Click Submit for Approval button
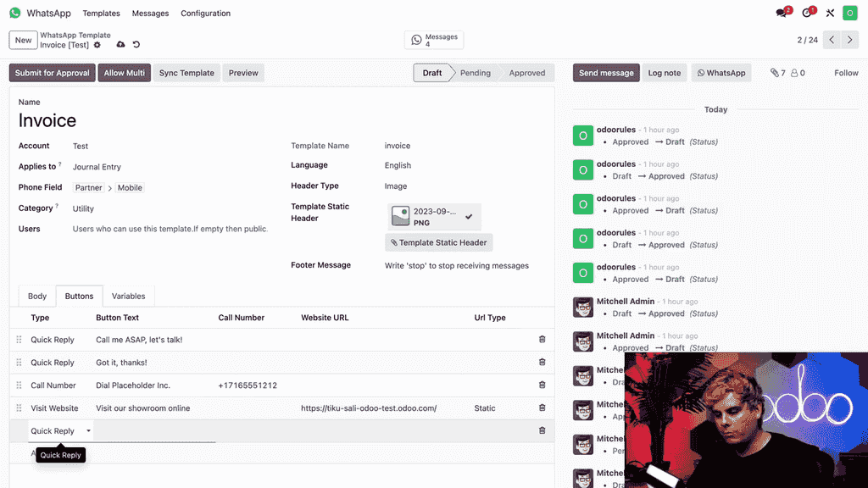Viewport: 868px width, 488px height. coord(52,73)
